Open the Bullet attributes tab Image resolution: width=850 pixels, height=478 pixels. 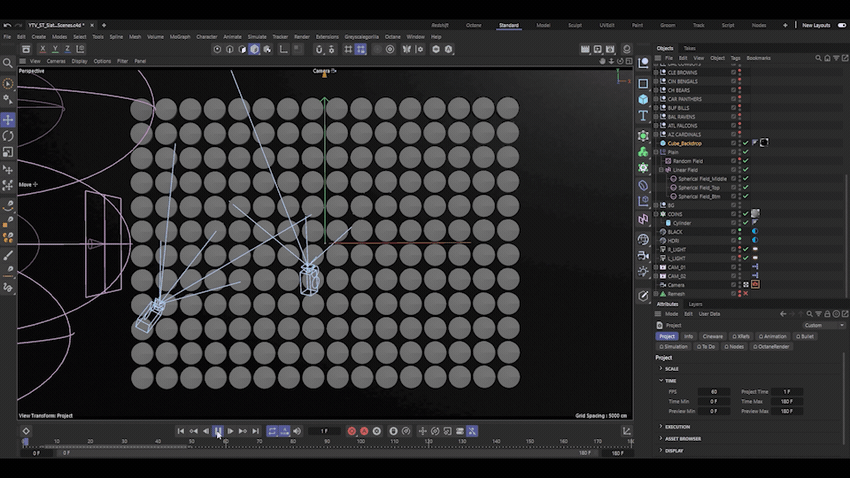pyautogui.click(x=805, y=337)
